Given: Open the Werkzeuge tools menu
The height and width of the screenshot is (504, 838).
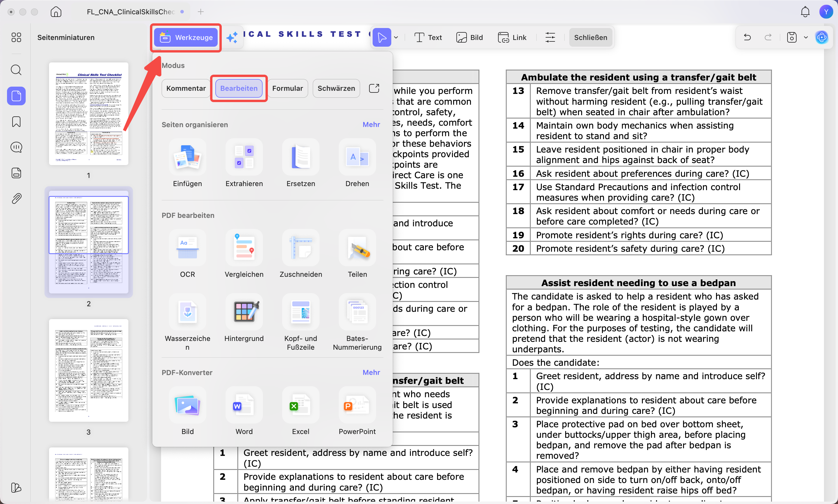Looking at the screenshot, I should [186, 37].
